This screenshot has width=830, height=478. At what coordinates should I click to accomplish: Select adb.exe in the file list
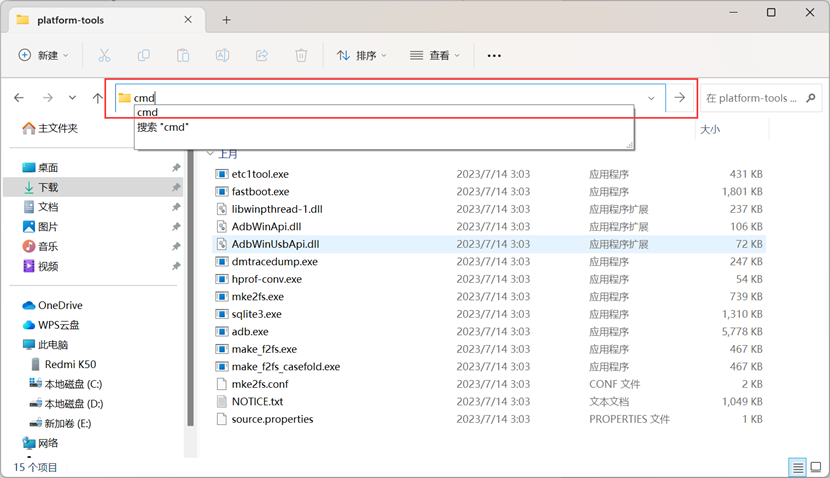(x=250, y=332)
